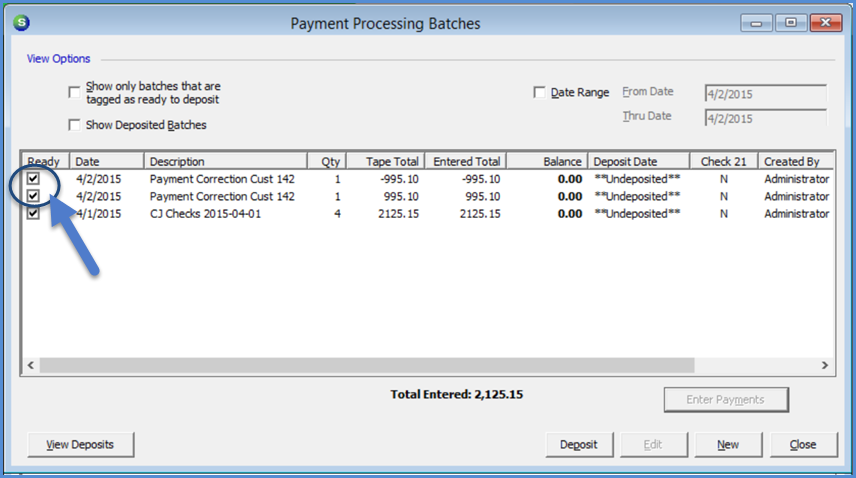Create a New batch
Image resolution: width=856 pixels, height=478 pixels.
point(728,445)
